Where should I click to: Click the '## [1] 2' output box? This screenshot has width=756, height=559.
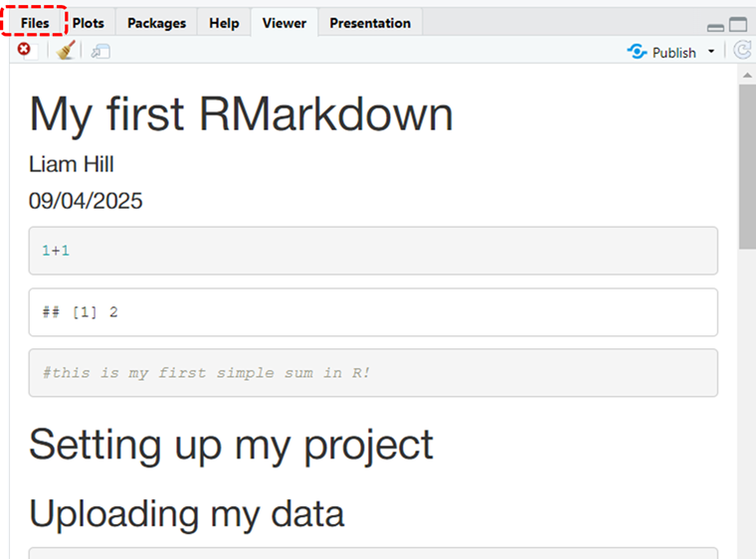373,312
